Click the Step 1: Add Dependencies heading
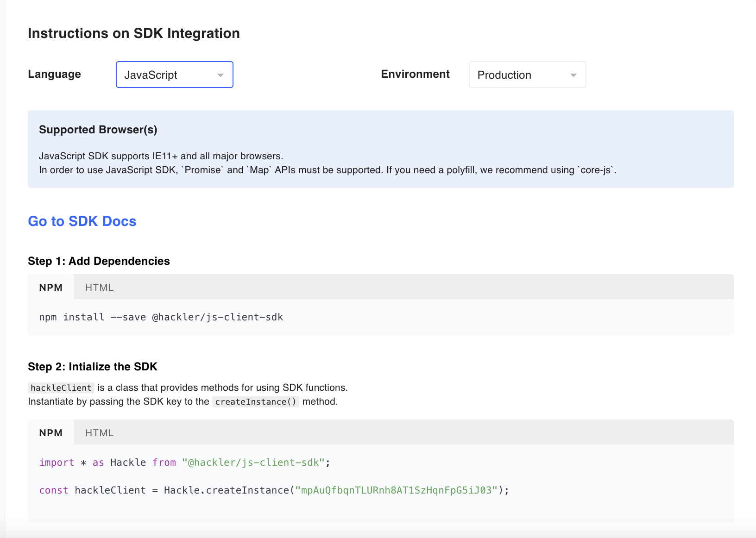The height and width of the screenshot is (538, 756). point(99,261)
